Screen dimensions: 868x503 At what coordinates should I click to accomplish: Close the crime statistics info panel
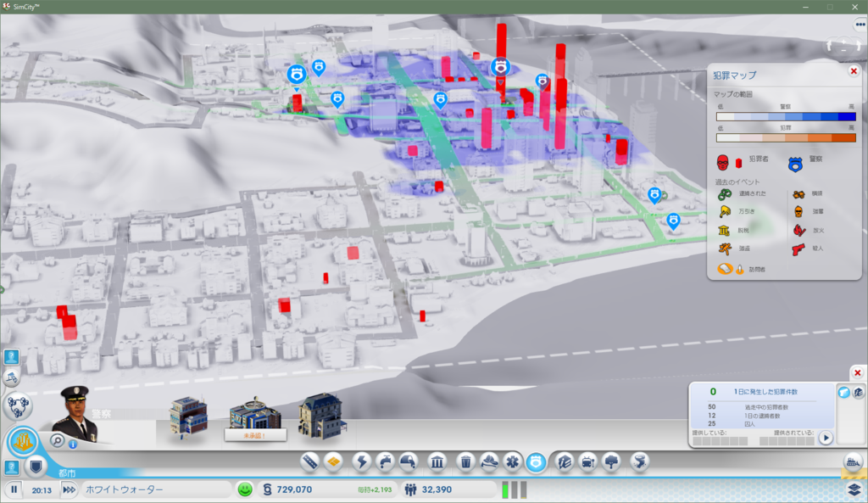[858, 373]
